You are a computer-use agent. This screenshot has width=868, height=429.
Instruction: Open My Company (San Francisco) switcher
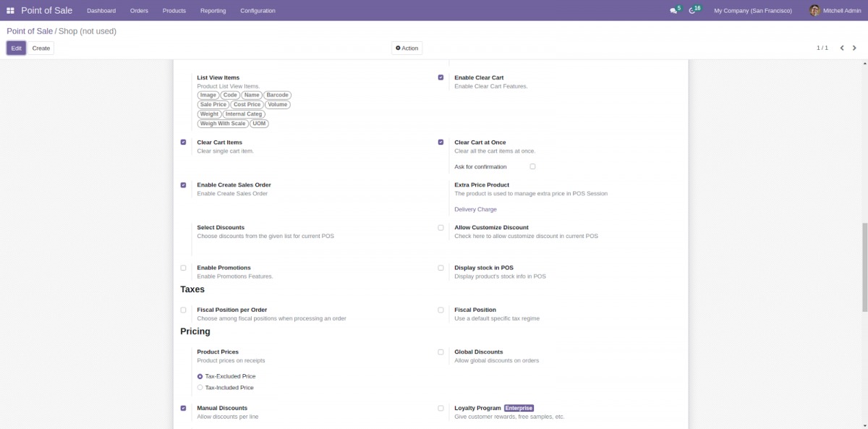[x=752, y=11]
